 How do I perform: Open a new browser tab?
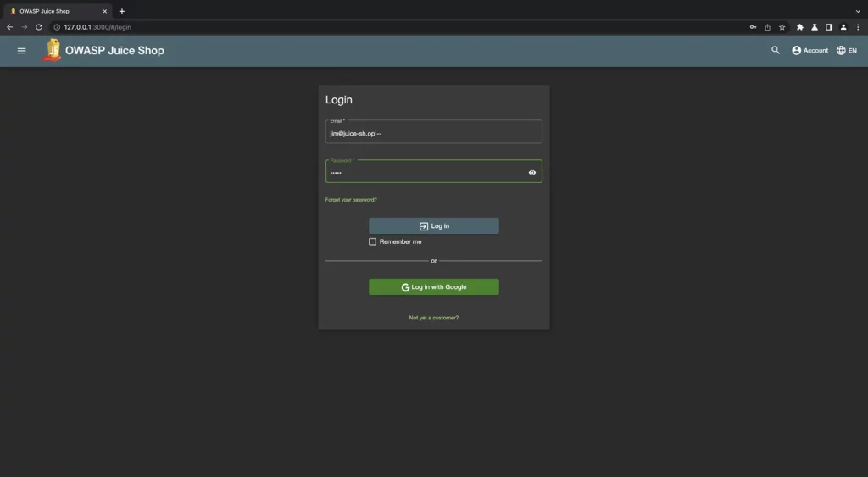pos(122,11)
